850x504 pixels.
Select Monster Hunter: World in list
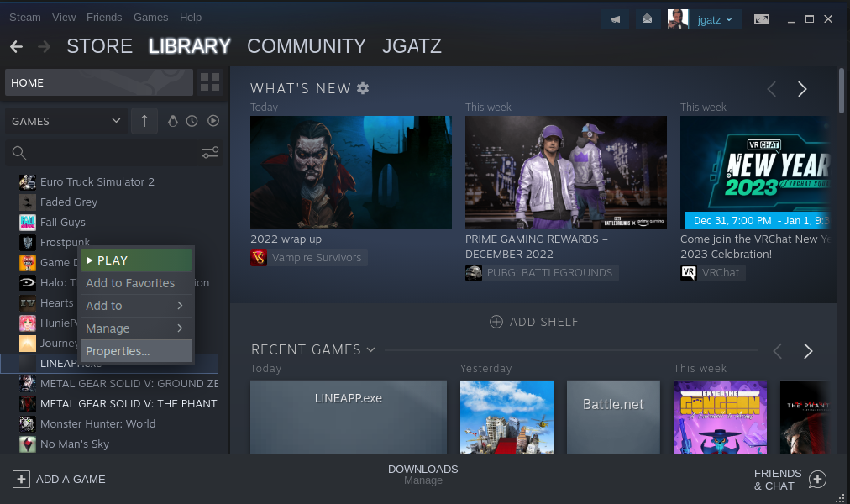pos(97,424)
